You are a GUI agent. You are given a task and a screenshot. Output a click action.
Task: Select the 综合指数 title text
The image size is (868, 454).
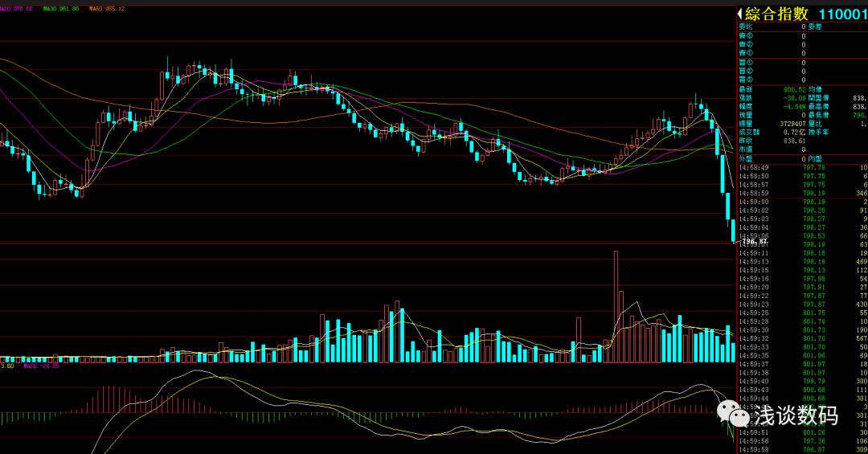tap(776, 14)
